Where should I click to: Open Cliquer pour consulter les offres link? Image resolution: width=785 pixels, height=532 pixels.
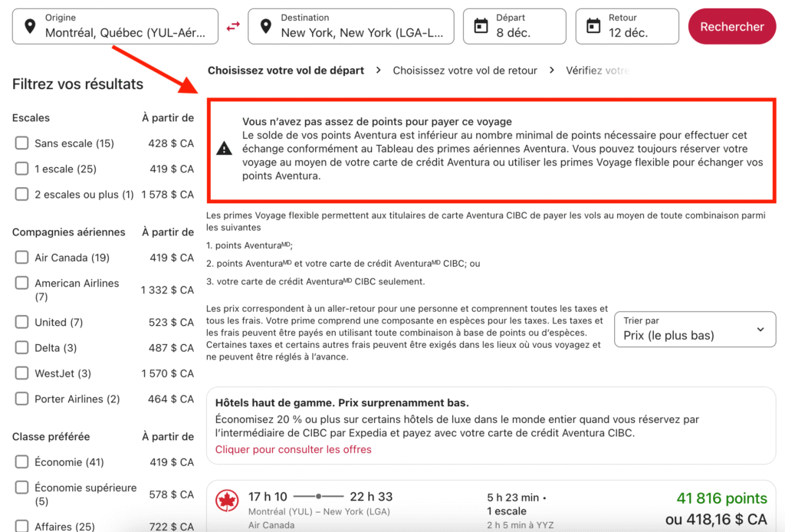click(x=293, y=449)
